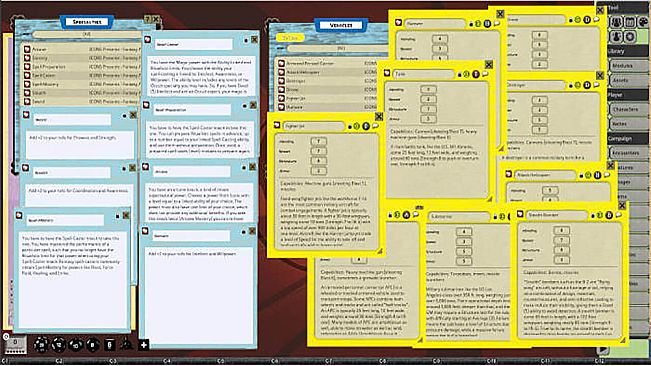Toggle the lock on the Fighter Jet card
Viewport: 651px width, 366px height.
pyautogui.click(x=350, y=127)
